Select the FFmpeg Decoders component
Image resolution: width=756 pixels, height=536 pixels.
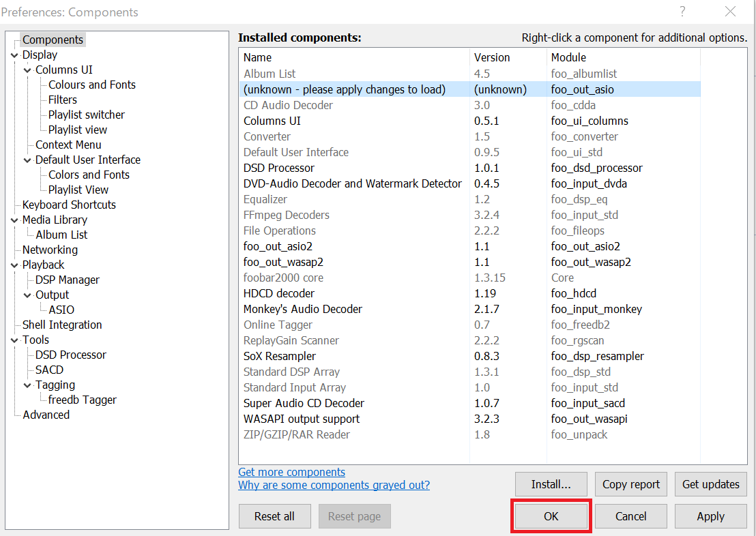pyautogui.click(x=470, y=215)
